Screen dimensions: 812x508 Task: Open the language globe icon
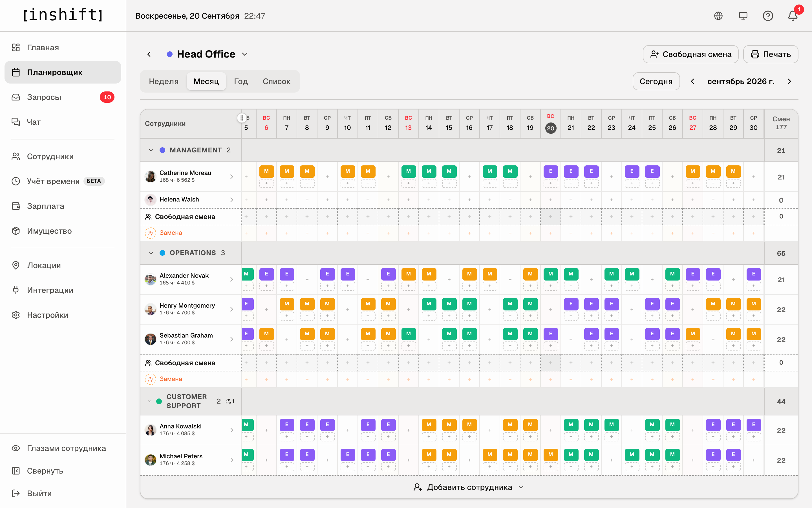[718, 16]
